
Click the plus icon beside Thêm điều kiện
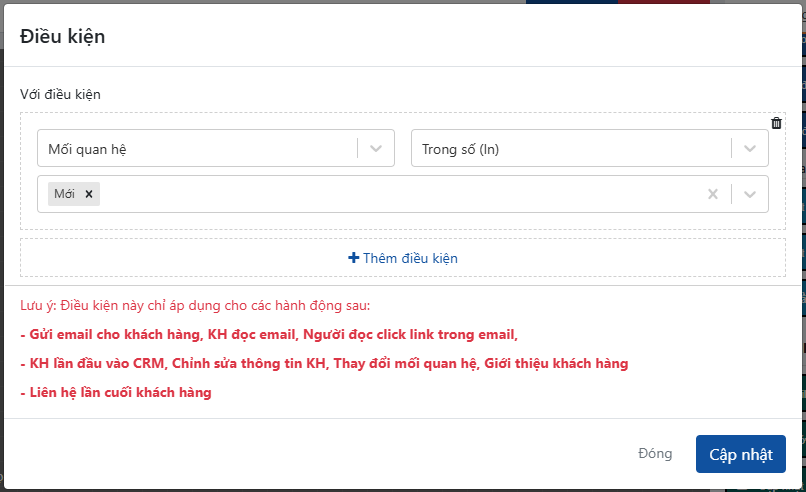tap(353, 258)
